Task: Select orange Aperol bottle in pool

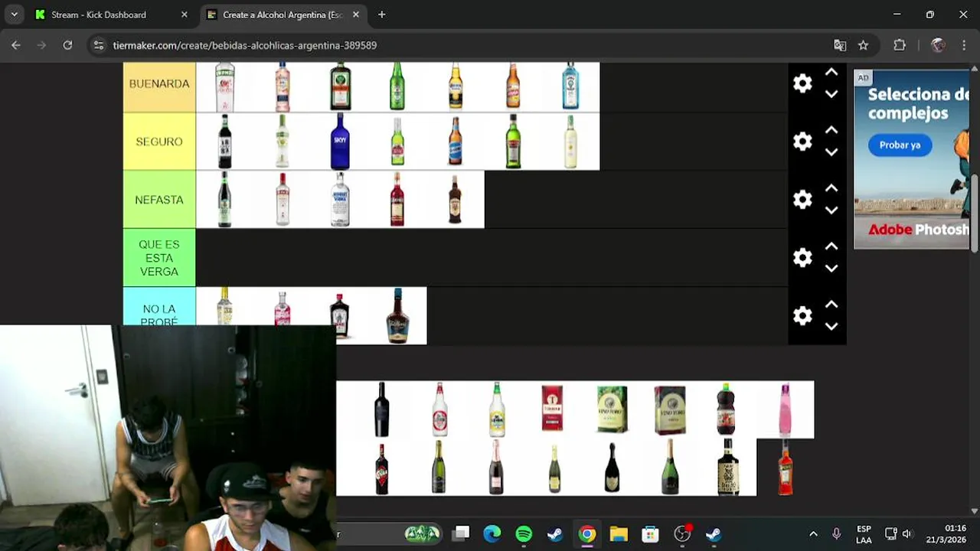Action: (x=786, y=467)
